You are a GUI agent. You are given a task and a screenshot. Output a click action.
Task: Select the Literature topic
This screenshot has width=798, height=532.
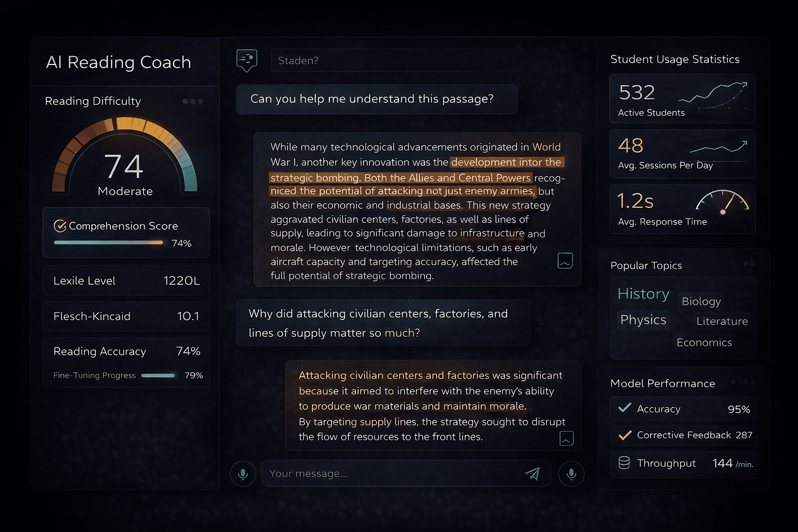(722, 321)
